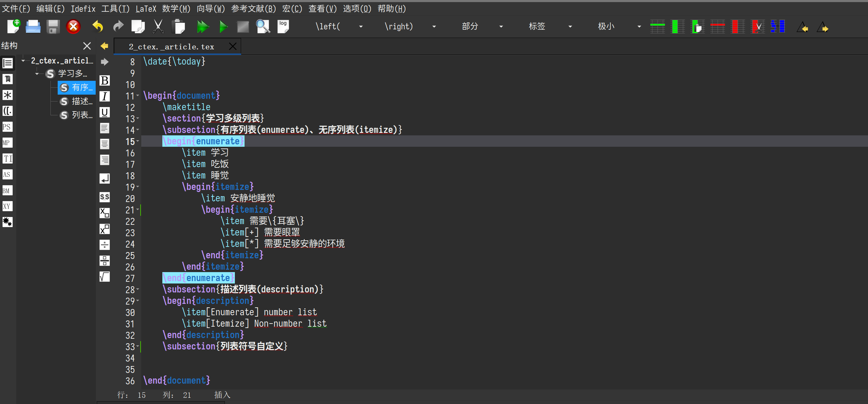Close the 结构 structure panel
Image resolution: width=868 pixels, height=404 pixels.
point(87,46)
